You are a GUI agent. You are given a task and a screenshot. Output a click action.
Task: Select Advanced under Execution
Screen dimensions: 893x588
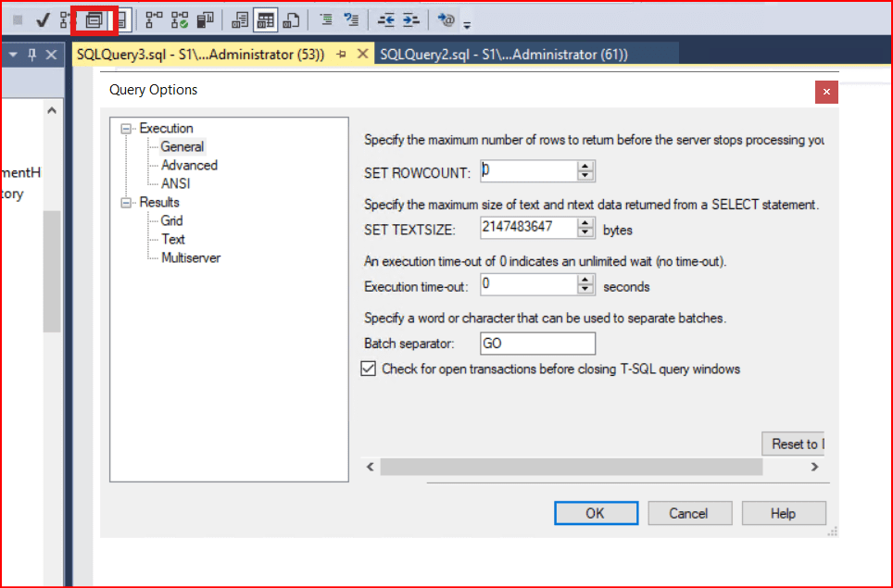[x=189, y=165]
